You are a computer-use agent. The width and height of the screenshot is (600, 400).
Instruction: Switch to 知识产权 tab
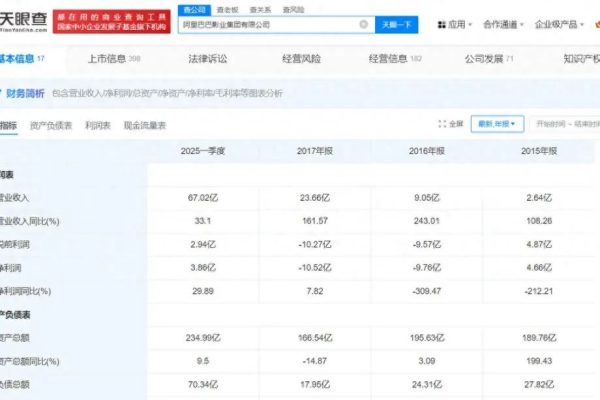point(581,59)
